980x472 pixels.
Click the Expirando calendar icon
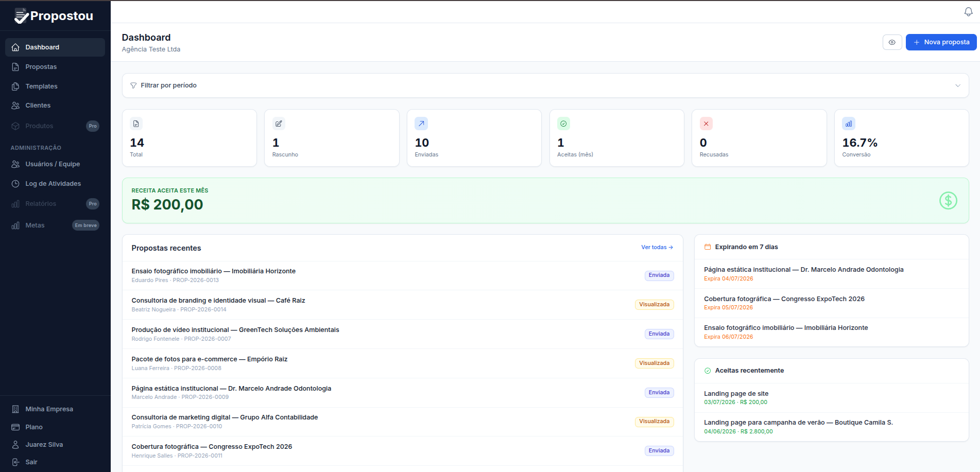[x=708, y=247]
